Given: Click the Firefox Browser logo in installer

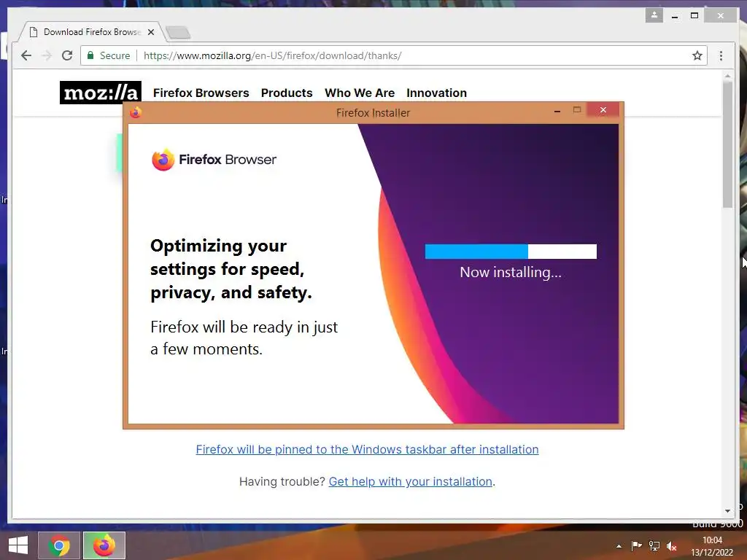Looking at the screenshot, I should 214,160.
